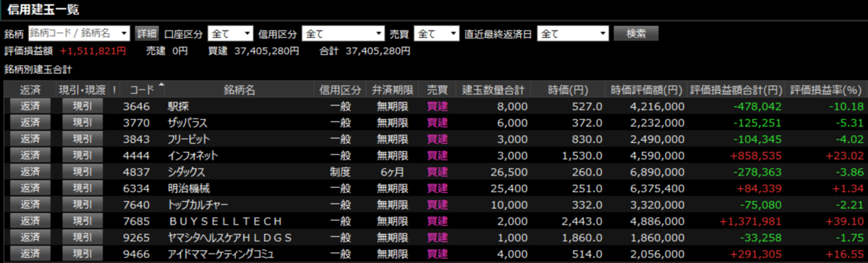Viewport: 868px width, 263px height.
Task: Select stock name ザッパラス
Action: coord(187,122)
